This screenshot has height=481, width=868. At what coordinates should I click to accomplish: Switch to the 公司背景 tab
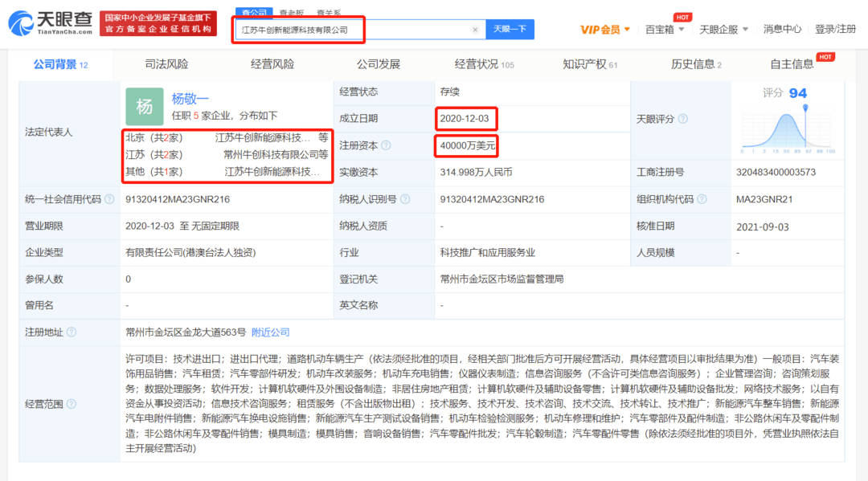click(x=60, y=65)
